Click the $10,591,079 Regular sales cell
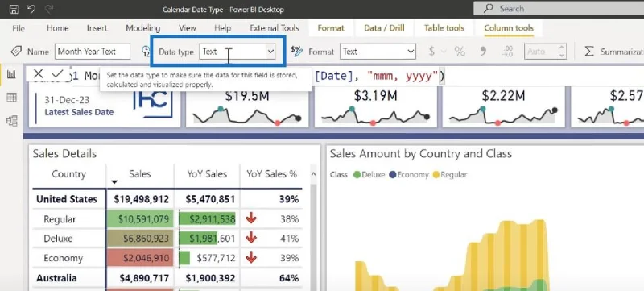The image size is (644, 291). point(140,219)
